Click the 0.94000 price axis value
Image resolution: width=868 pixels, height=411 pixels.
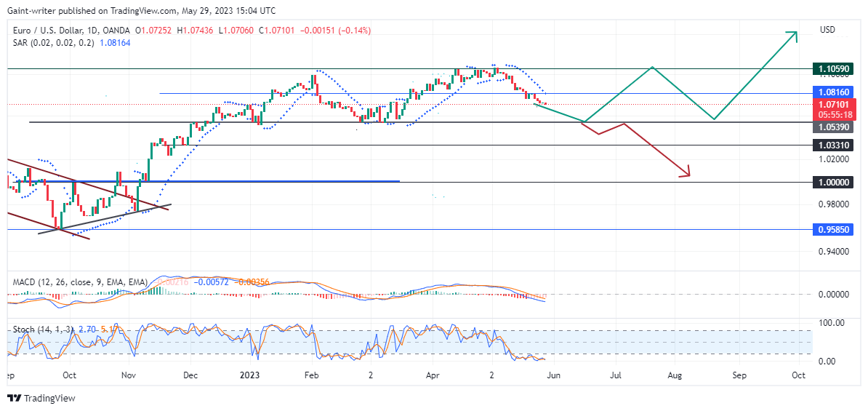pos(832,252)
